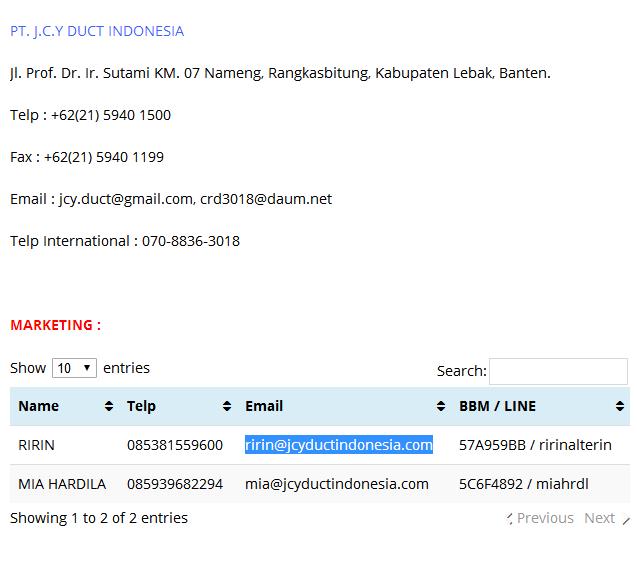This screenshot has height=570, width=637.
Task: Click the Email column sort arrows
Action: [x=440, y=406]
